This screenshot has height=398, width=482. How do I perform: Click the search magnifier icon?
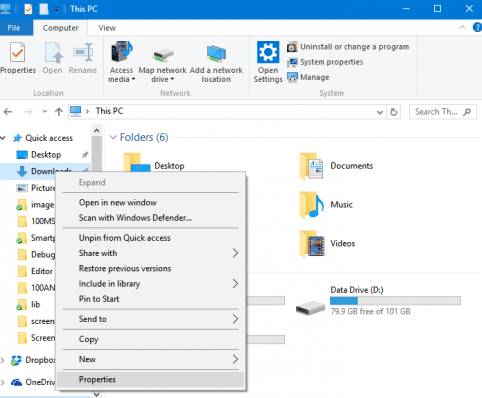[x=467, y=112]
